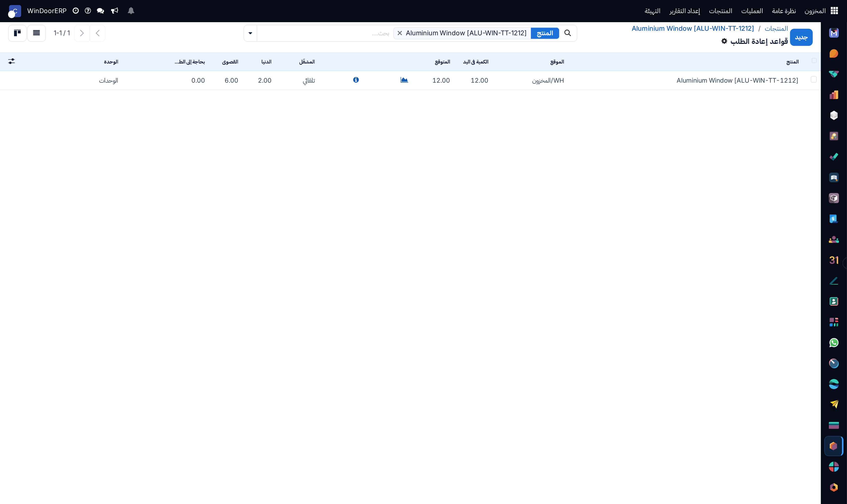Follow the Aluminium Window breadcrumb link
Image resolution: width=847 pixels, height=504 pixels.
(x=693, y=28)
